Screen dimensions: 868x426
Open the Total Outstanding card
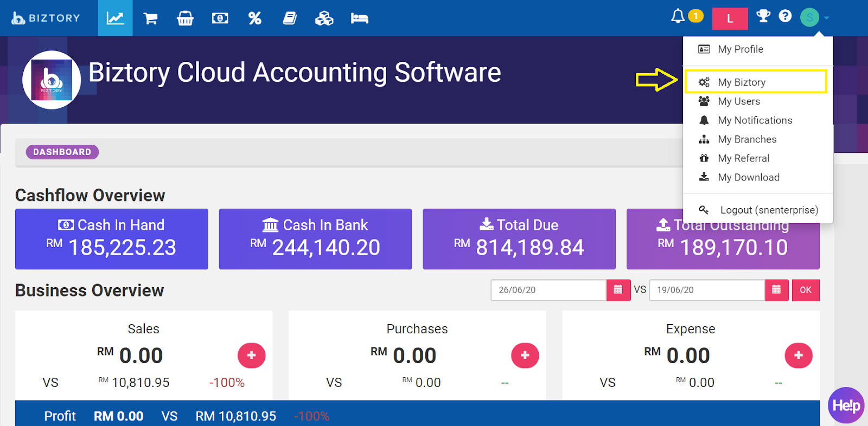point(723,239)
